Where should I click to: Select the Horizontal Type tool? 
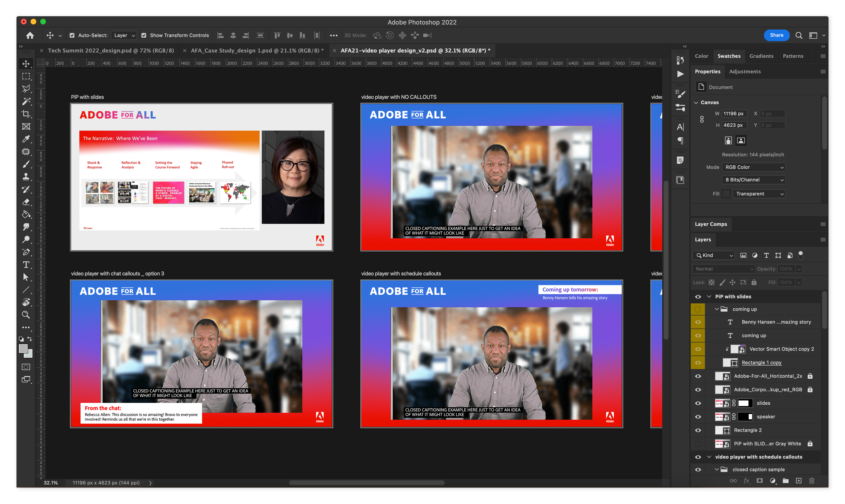[x=26, y=265]
